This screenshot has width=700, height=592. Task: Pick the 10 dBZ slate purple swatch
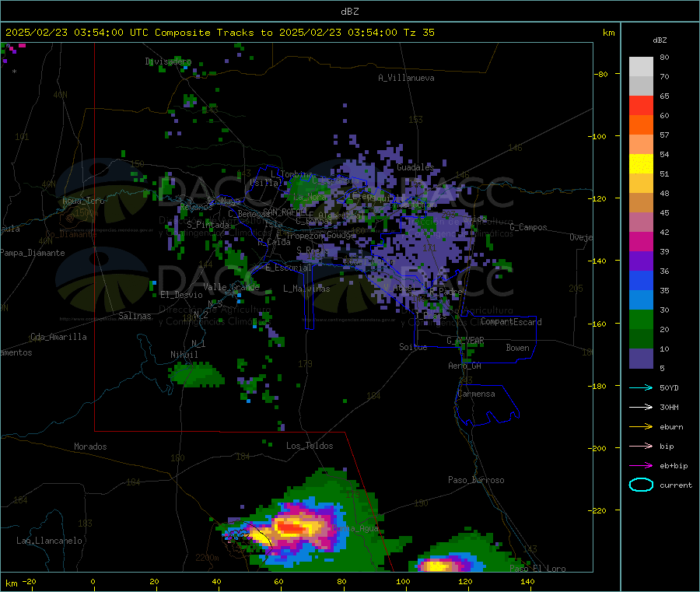coord(641,359)
